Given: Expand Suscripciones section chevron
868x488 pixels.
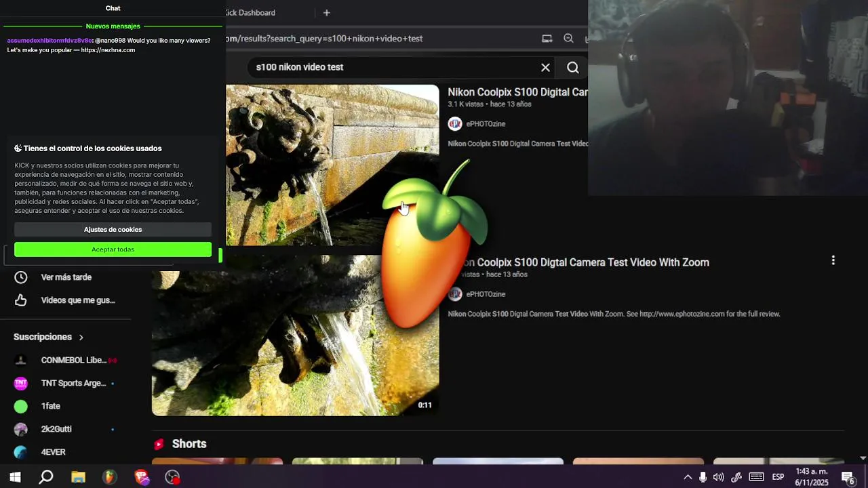Looking at the screenshot, I should (81, 337).
